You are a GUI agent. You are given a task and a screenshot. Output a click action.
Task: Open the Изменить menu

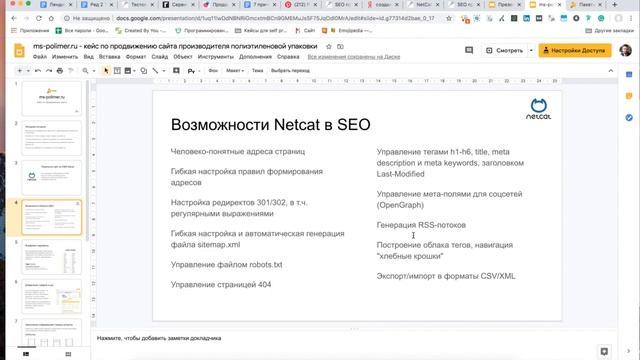pos(65,57)
